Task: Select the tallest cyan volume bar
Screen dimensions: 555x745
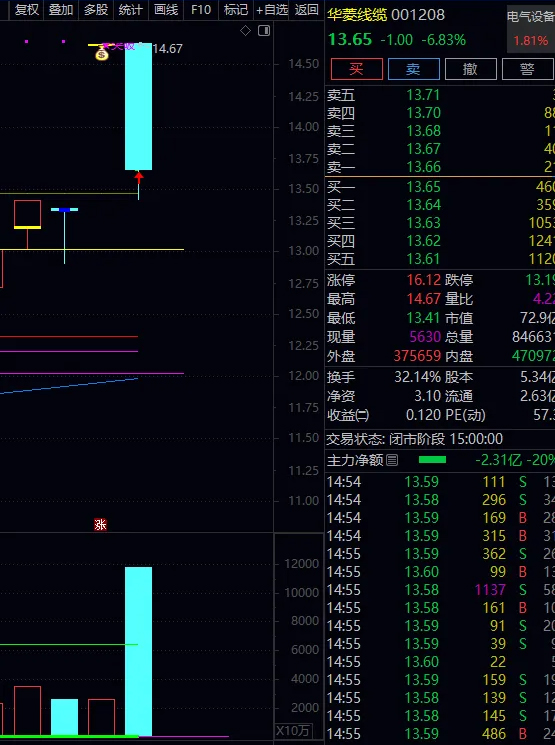Action: tap(138, 651)
